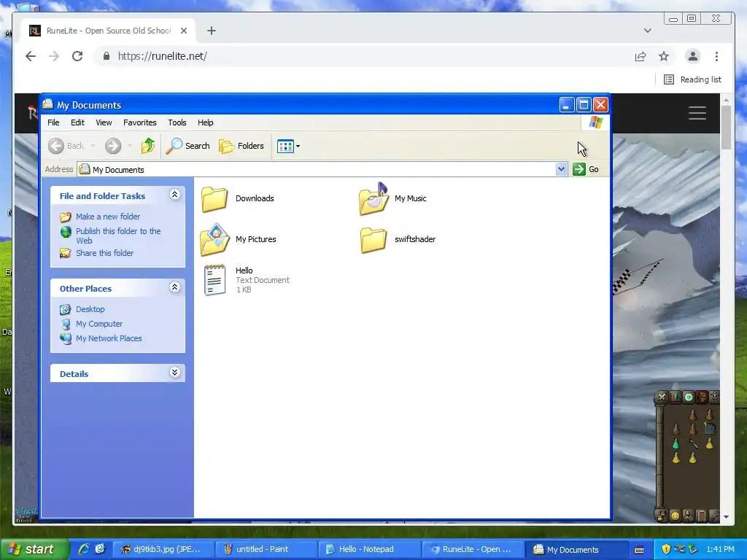This screenshot has width=747, height=560.
Task: Click the Windows flag logo in My Documents
Action: tap(595, 122)
